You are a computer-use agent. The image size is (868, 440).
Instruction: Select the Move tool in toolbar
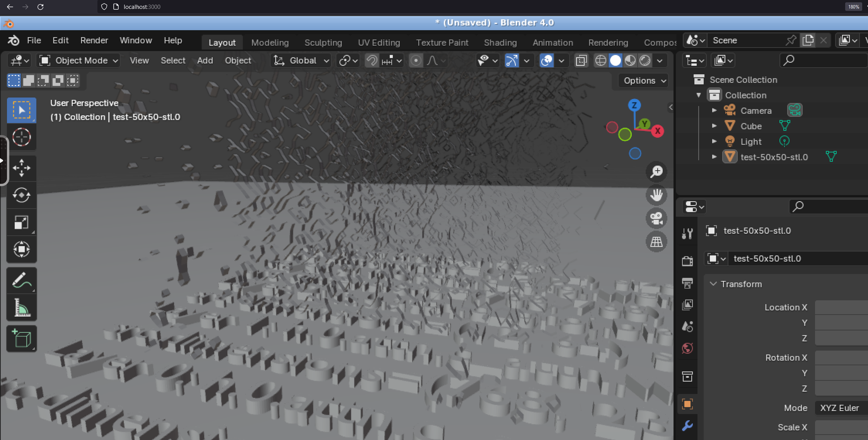point(22,168)
